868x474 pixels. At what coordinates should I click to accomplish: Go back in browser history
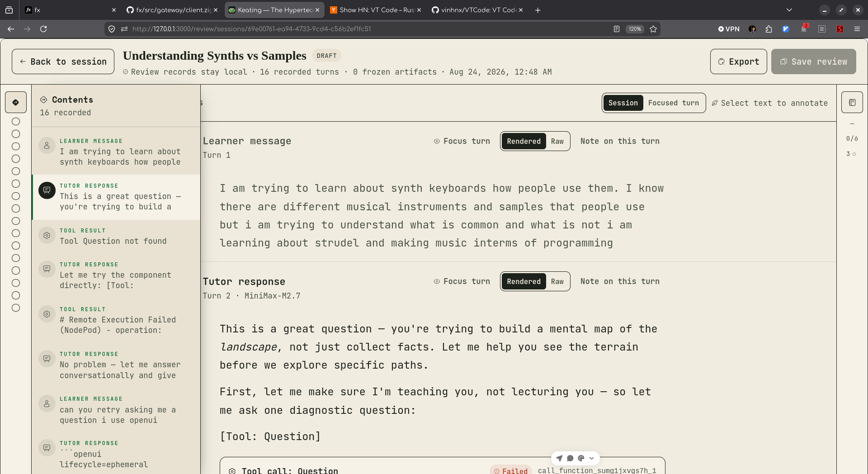pos(11,29)
